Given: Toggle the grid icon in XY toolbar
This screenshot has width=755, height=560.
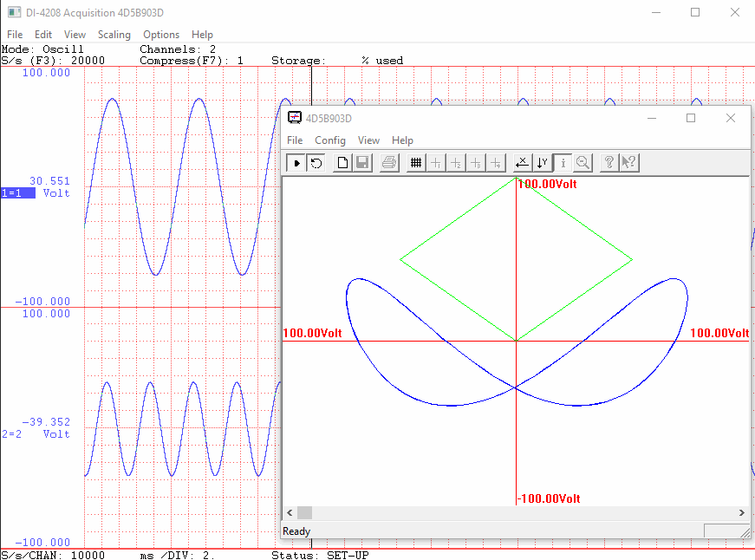Looking at the screenshot, I should (x=416, y=163).
